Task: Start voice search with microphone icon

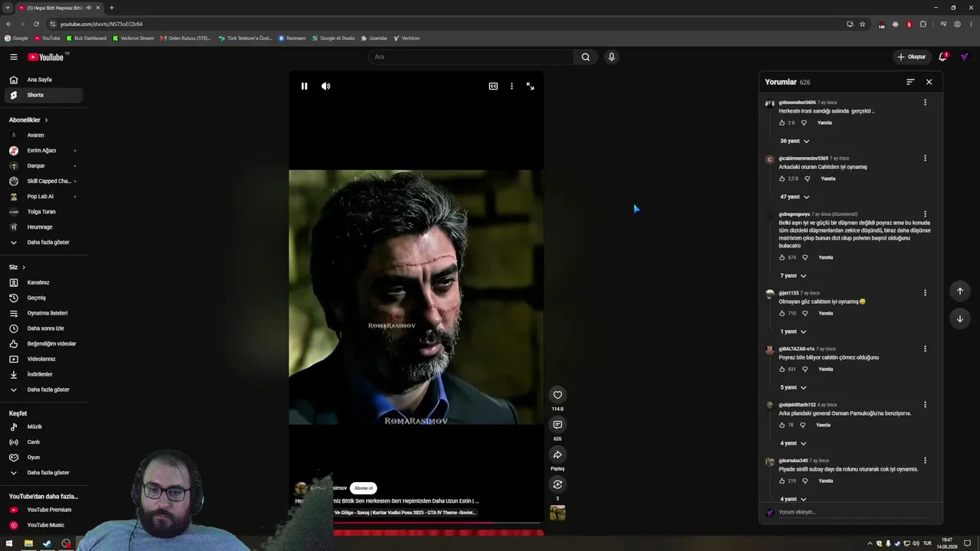Action: (x=611, y=57)
